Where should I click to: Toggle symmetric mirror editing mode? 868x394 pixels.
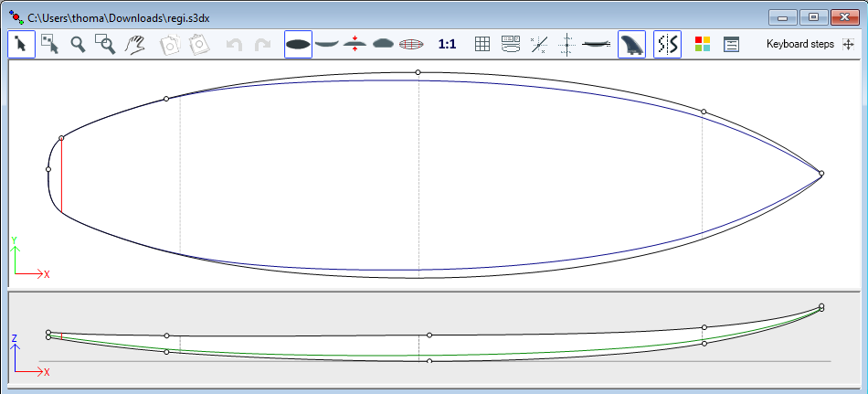667,44
